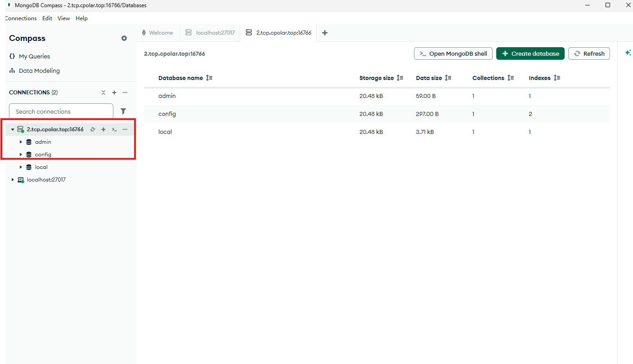Viewport: 633px width, 364px height.
Task: Sort by Collections count icon
Action: 510,78
